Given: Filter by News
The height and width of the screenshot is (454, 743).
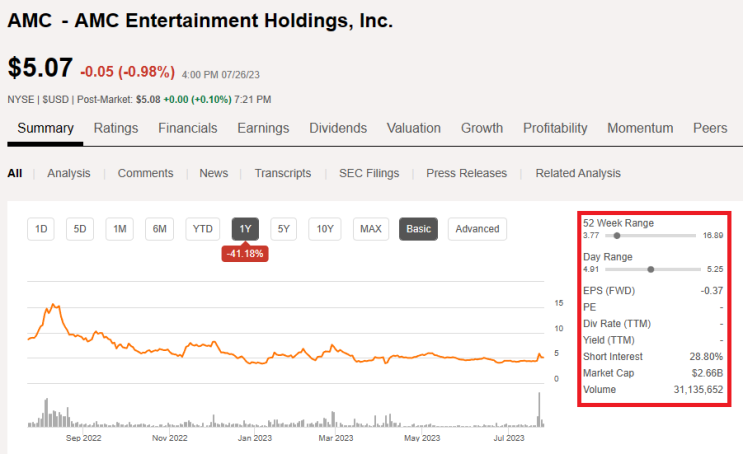Looking at the screenshot, I should point(214,173).
